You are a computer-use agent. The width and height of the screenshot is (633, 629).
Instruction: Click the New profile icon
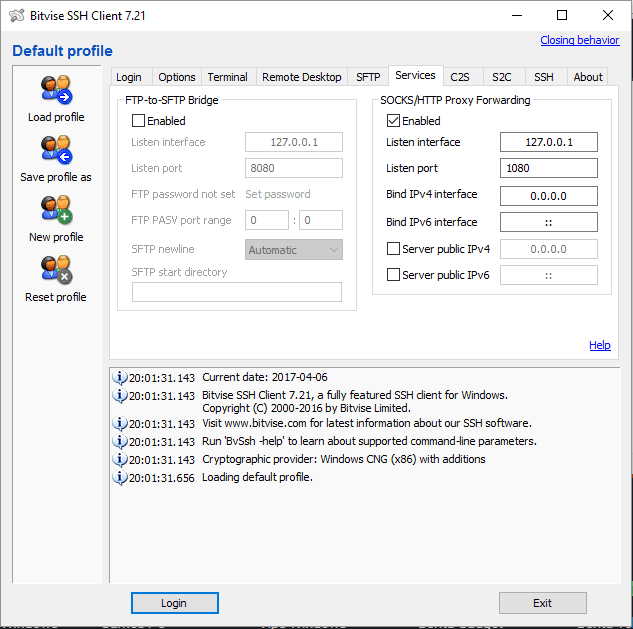56,210
